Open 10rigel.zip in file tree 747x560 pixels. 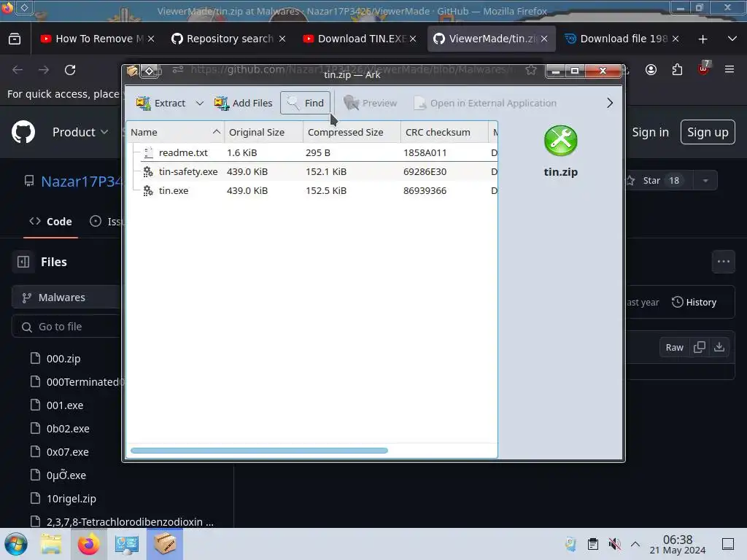(x=71, y=499)
